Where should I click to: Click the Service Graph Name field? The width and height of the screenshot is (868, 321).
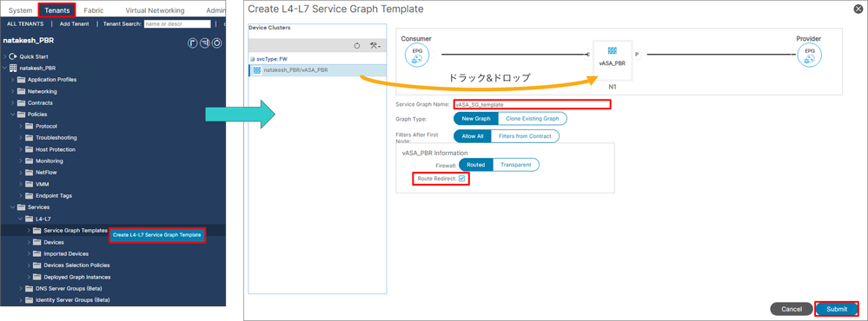532,104
